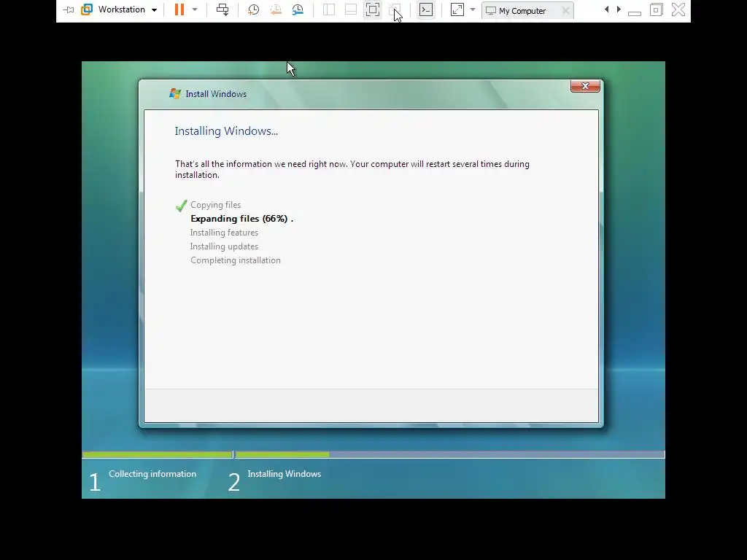Toggle the thumbnail bar view
The width and height of the screenshot is (747, 560).
coord(351,9)
